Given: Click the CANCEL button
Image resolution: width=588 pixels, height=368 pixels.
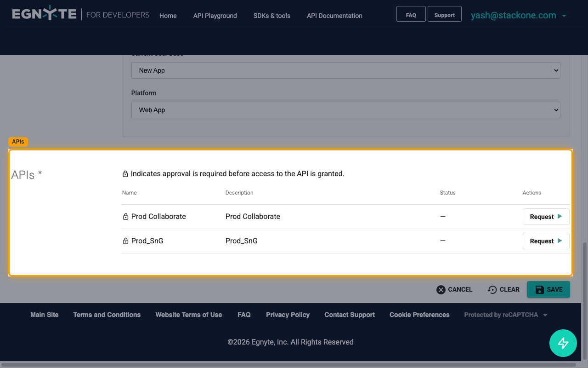Looking at the screenshot, I should click(x=454, y=289).
